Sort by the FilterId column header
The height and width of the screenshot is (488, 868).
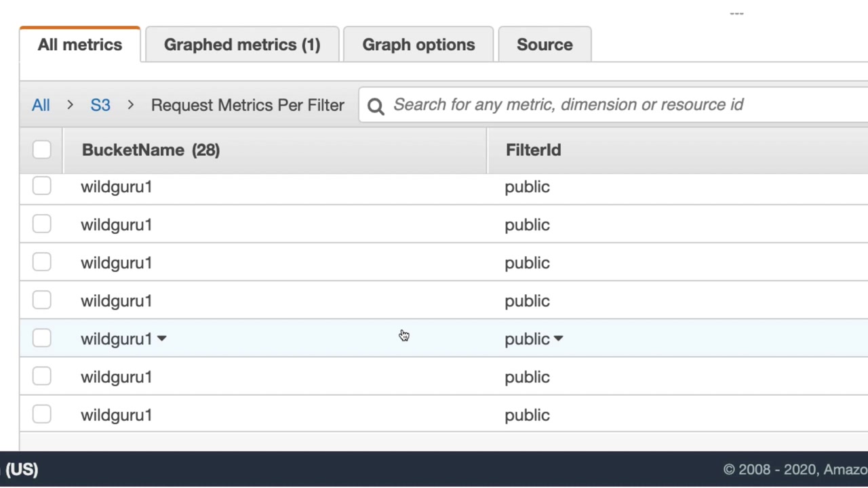[x=533, y=150]
